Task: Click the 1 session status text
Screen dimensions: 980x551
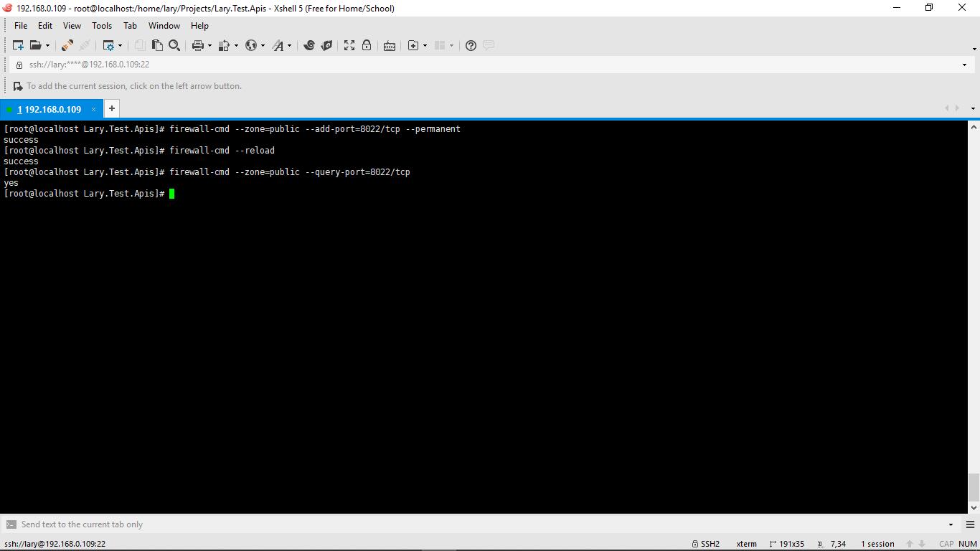Action: pyautogui.click(x=877, y=544)
